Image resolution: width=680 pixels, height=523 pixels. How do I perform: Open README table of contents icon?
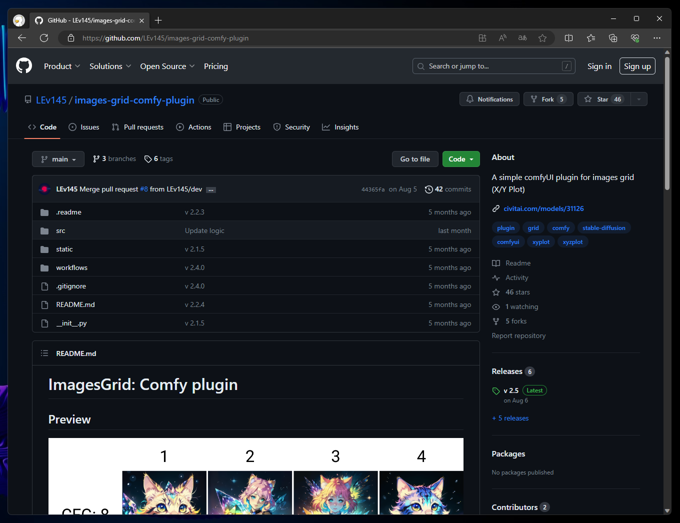(x=44, y=353)
